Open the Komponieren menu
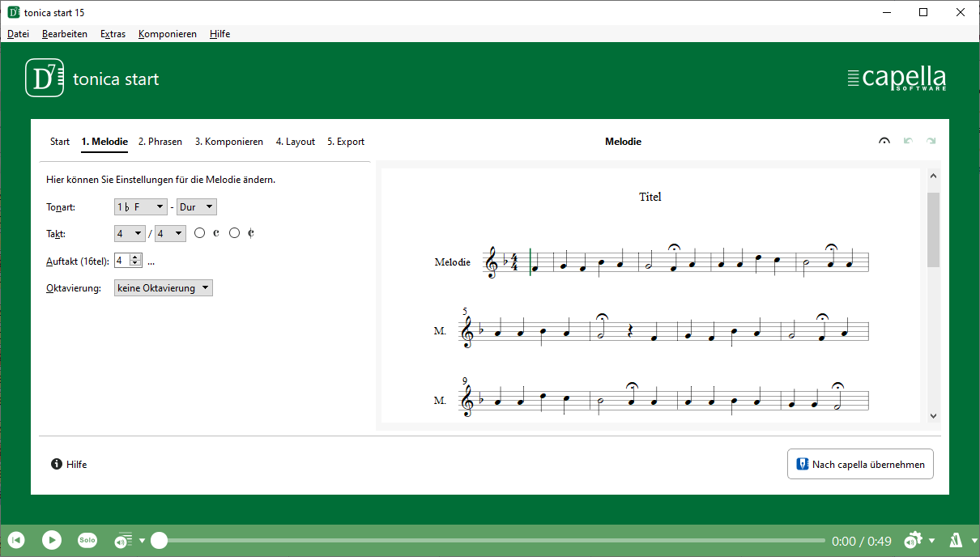 point(168,34)
